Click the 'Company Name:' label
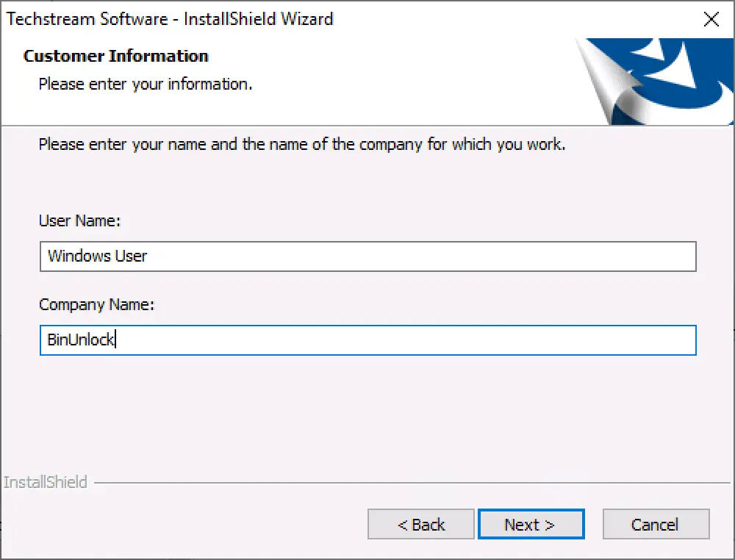 (96, 304)
